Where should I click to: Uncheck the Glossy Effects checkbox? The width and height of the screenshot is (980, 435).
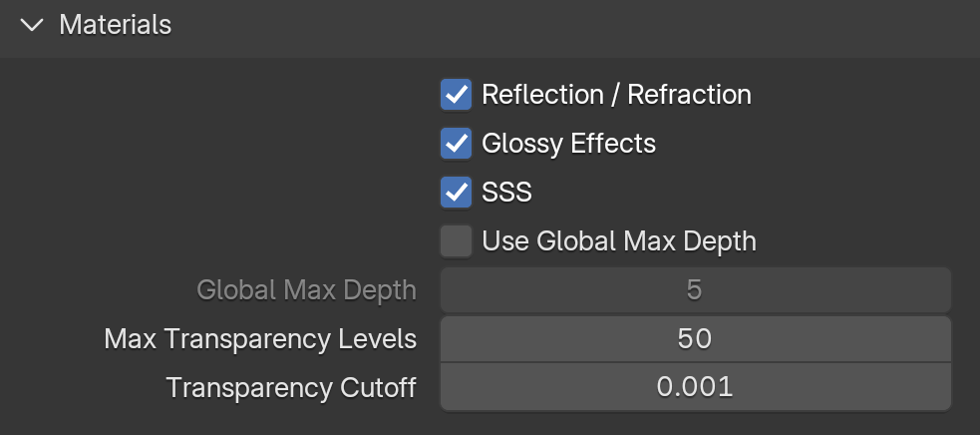[x=457, y=144]
